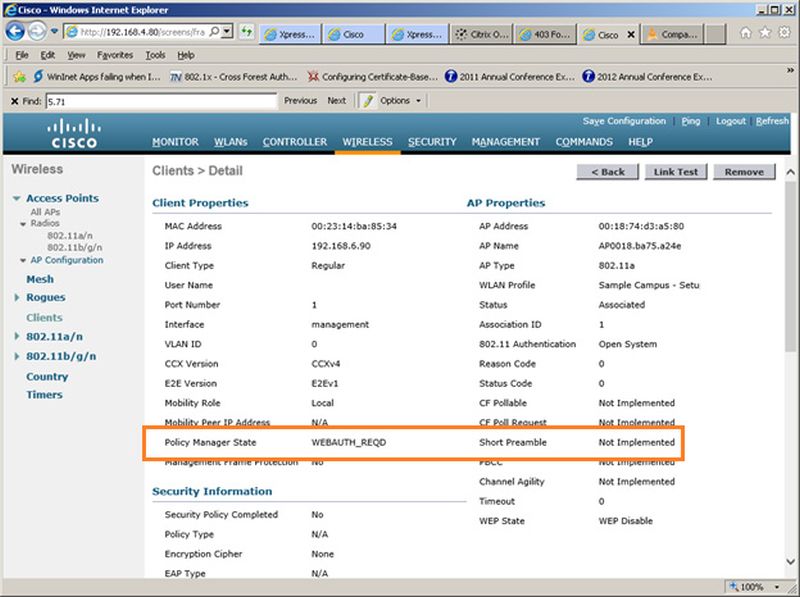Expand the 802.11a/n section
The image size is (800, 597).
[17, 336]
